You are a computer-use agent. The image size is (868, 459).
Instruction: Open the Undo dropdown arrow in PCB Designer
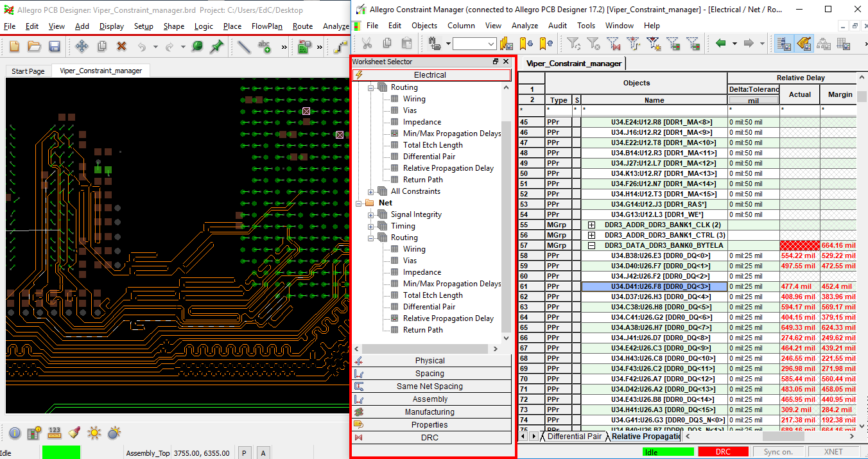click(x=155, y=47)
